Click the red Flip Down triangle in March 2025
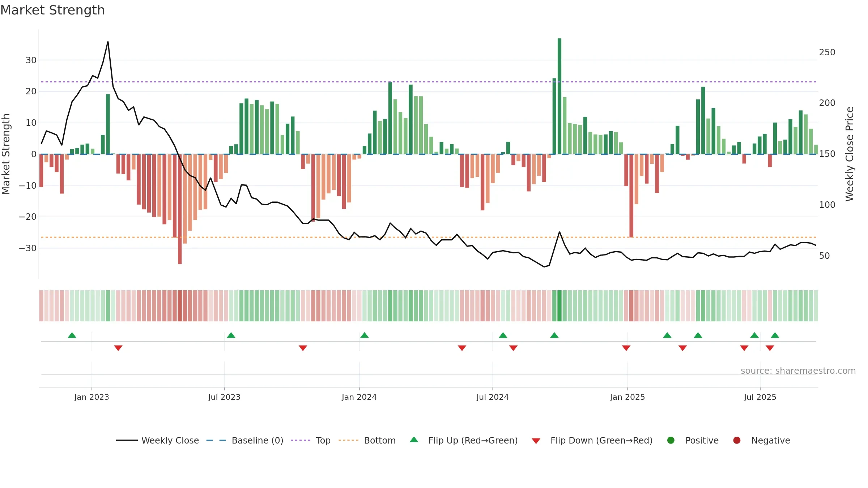Screen dimensions: 868x488 [683, 348]
